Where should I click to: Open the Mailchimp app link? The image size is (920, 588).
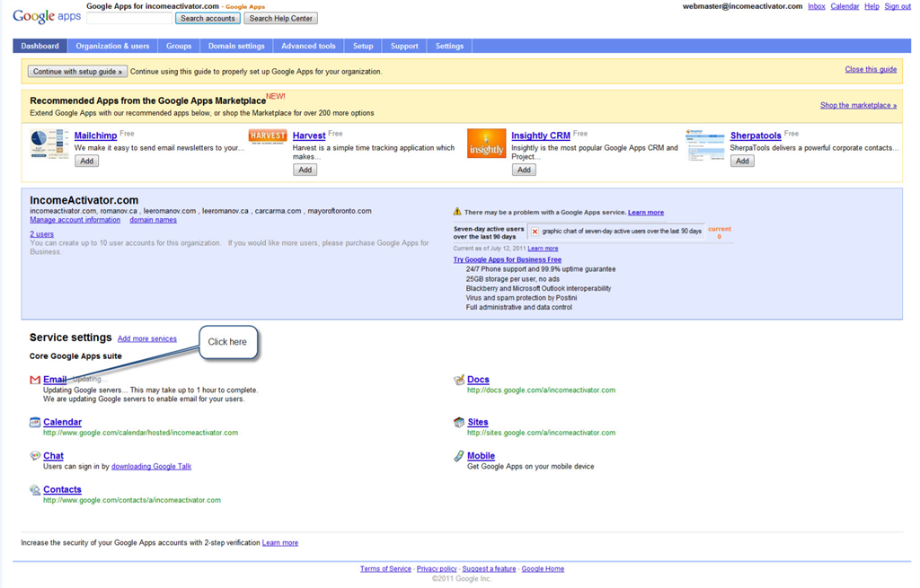(x=95, y=136)
